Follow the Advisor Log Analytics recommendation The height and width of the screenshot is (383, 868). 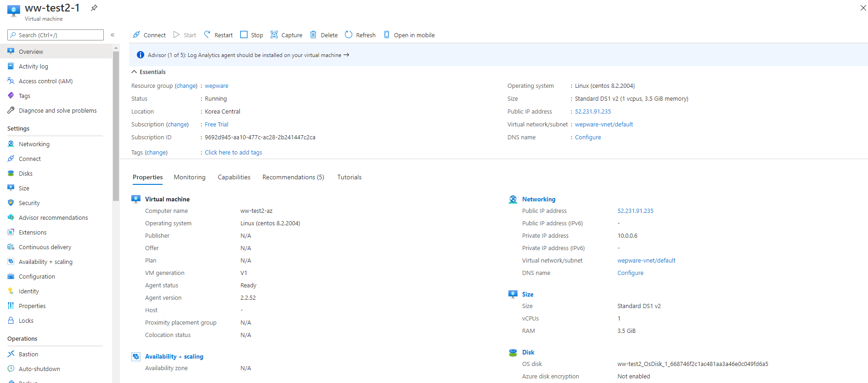point(248,55)
